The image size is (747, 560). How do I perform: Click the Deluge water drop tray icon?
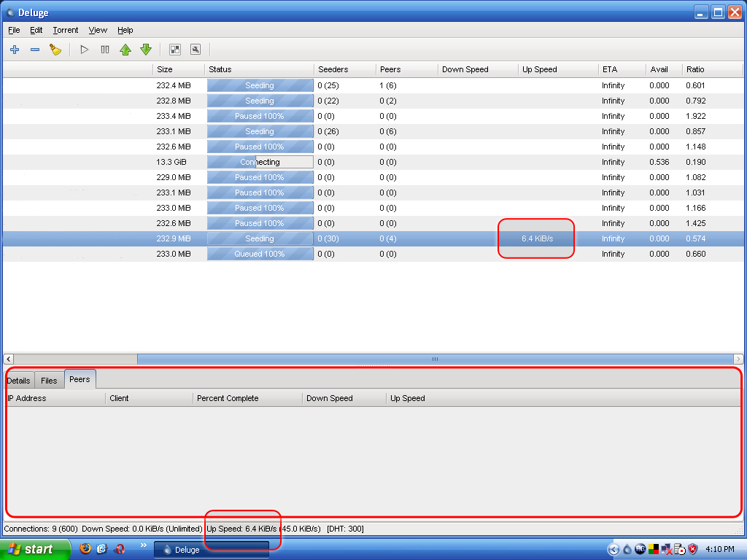[x=627, y=550]
